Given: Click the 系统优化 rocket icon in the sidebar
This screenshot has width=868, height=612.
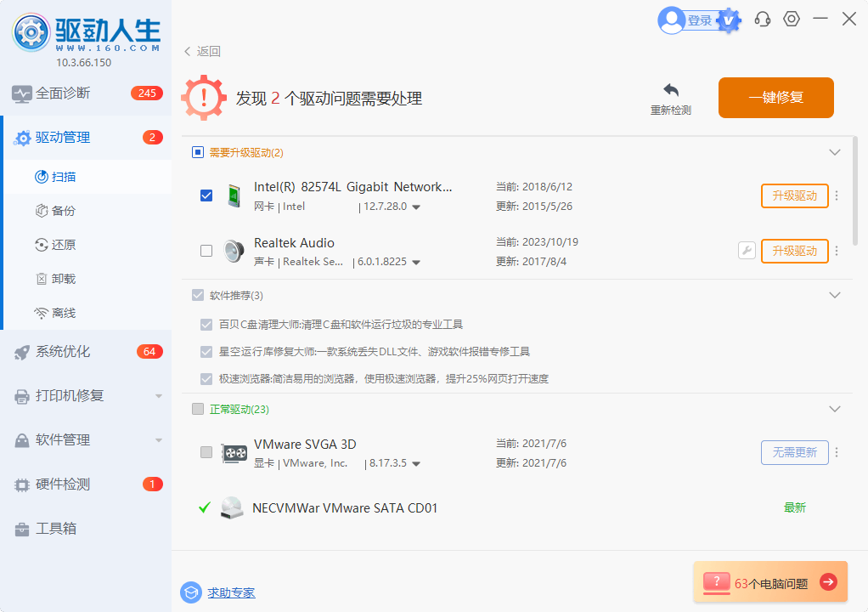Looking at the screenshot, I should coord(21,352).
